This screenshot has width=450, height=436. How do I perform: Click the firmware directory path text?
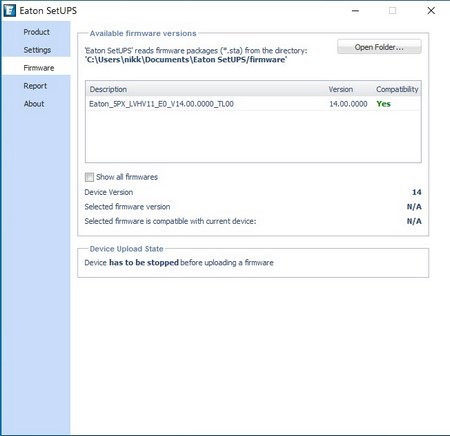tap(186, 60)
